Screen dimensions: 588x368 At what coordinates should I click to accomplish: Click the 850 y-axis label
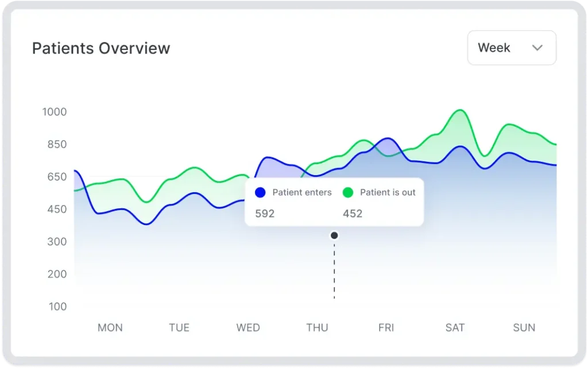point(57,145)
